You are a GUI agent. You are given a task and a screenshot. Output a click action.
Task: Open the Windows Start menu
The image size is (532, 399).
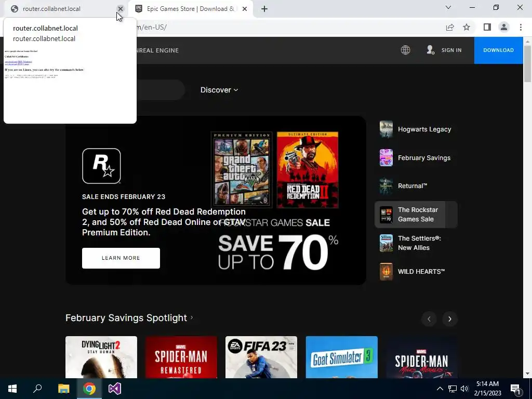tap(12, 389)
